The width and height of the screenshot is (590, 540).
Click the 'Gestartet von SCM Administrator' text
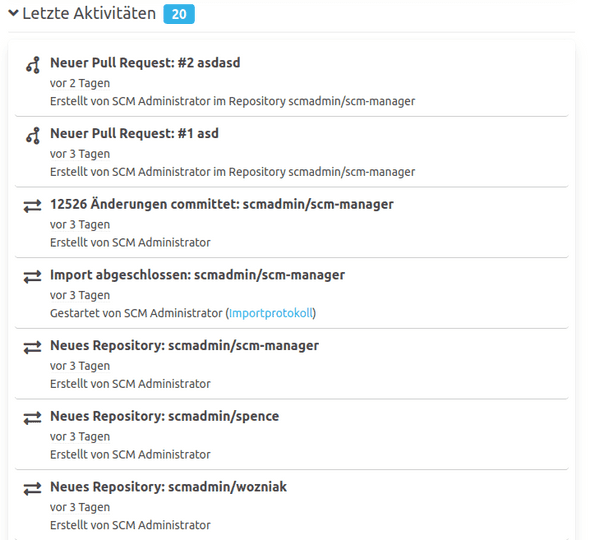pyautogui.click(x=136, y=313)
